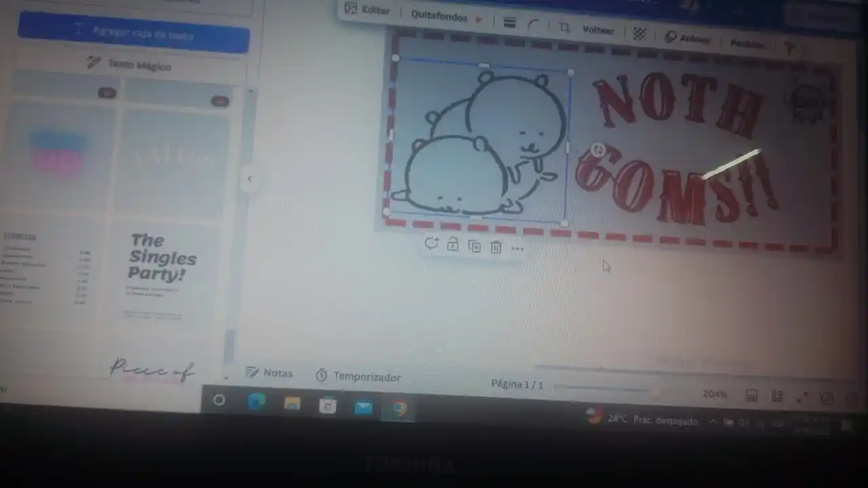Open Microsoft Edge from the taskbar
This screenshot has width=868, height=488.
pyautogui.click(x=256, y=403)
